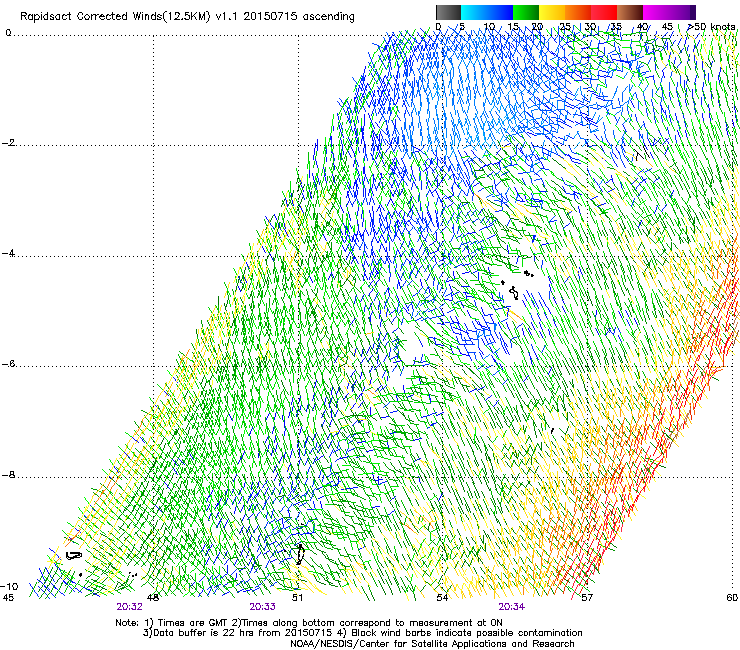Screen dimensions: 740x650
Task: Click the latitude label -8
Action: coord(9,475)
